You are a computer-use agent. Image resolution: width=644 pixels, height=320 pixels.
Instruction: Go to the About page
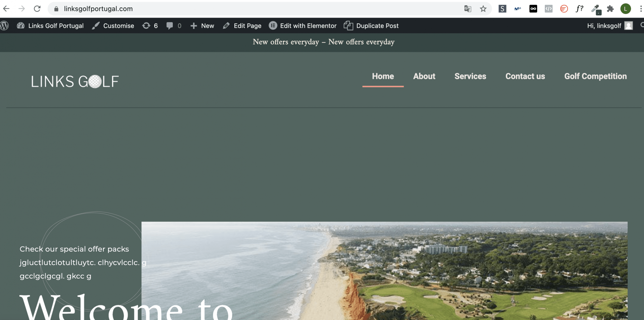coord(424,76)
